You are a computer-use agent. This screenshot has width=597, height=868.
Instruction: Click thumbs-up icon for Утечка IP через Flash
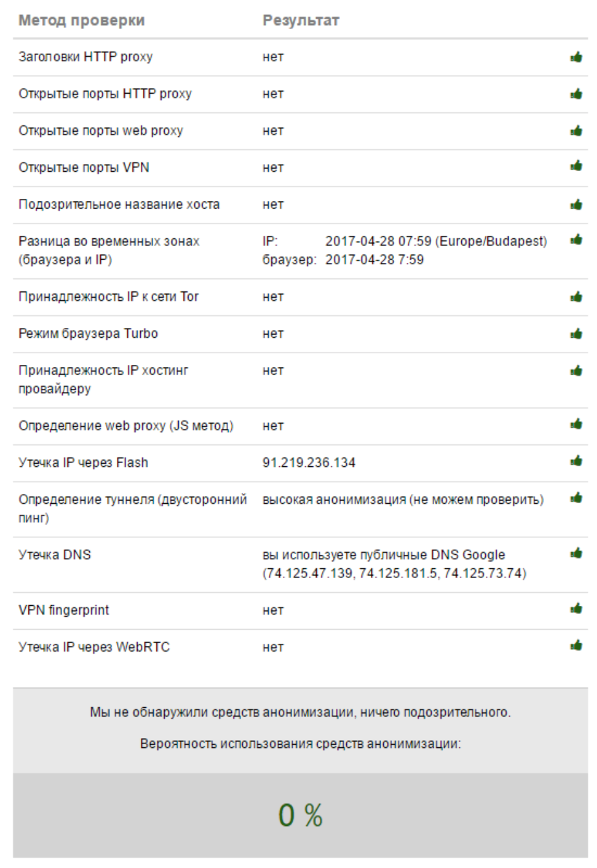pos(576,461)
